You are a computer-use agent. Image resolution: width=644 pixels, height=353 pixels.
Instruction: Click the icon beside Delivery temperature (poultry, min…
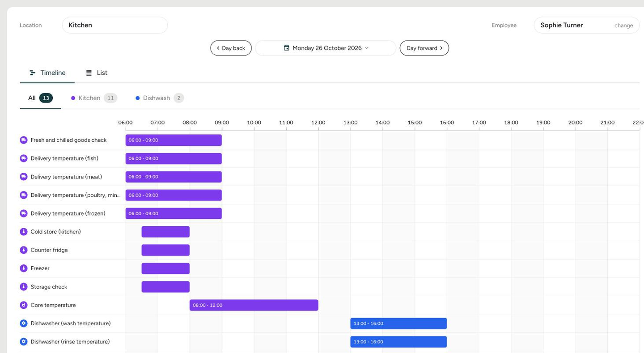click(x=24, y=195)
